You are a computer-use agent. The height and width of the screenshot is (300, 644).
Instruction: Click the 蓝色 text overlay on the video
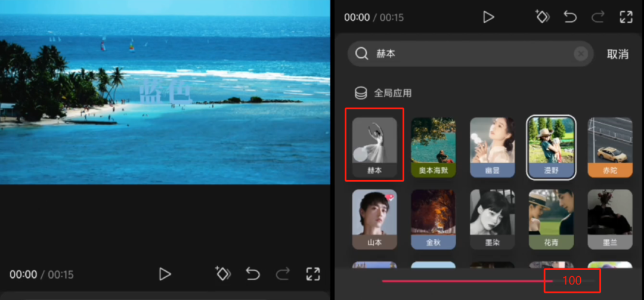(x=166, y=91)
